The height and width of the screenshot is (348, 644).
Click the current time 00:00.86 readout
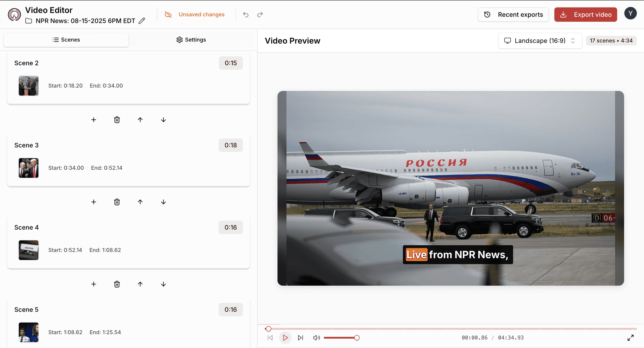tap(475, 338)
